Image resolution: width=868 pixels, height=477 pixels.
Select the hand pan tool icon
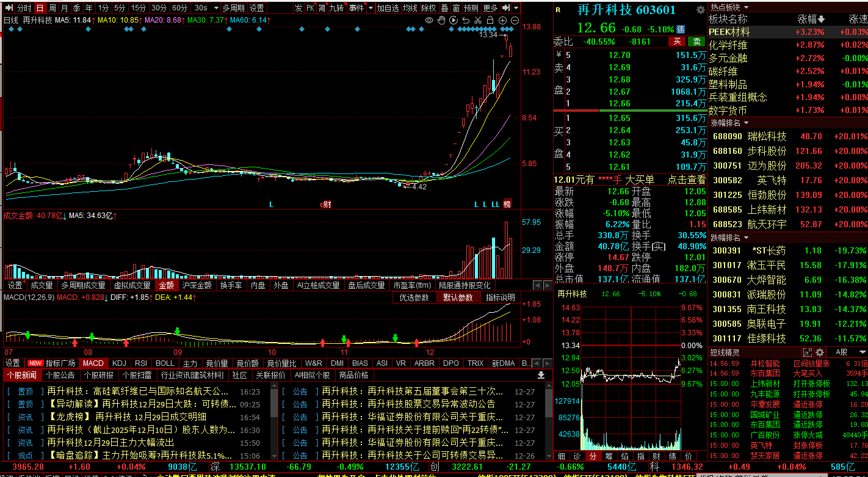click(441, 20)
